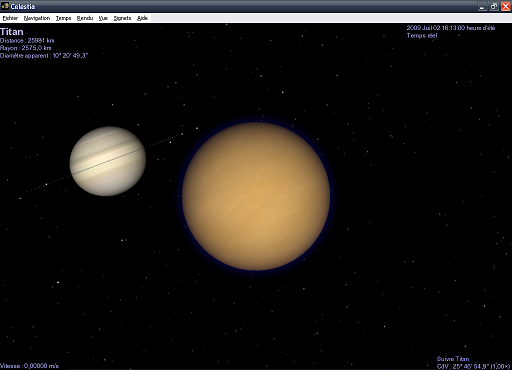The width and height of the screenshot is (512, 370).
Task: Click the Celestia window title text
Action: point(23,6)
